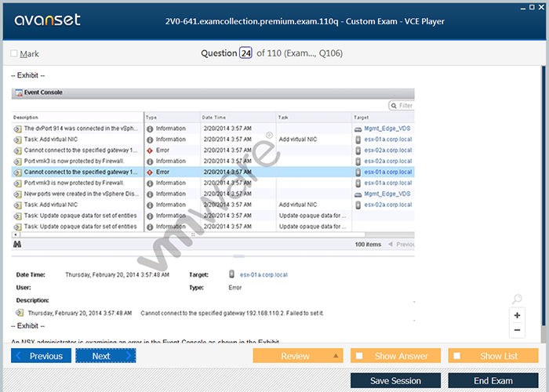Zoom out with the minus button

click(x=517, y=330)
